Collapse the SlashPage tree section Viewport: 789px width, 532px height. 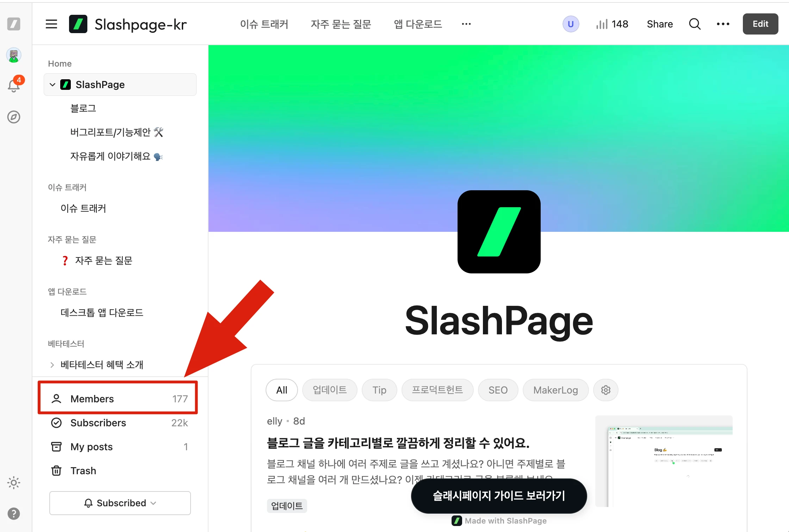(52, 85)
